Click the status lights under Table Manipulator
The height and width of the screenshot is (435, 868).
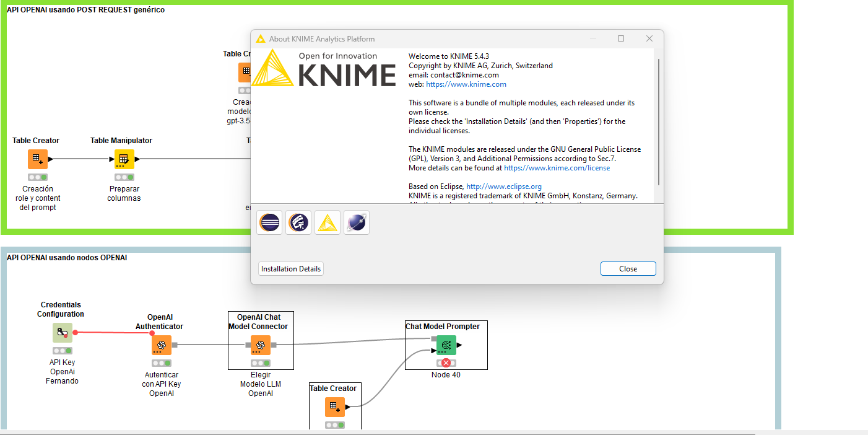(x=124, y=177)
